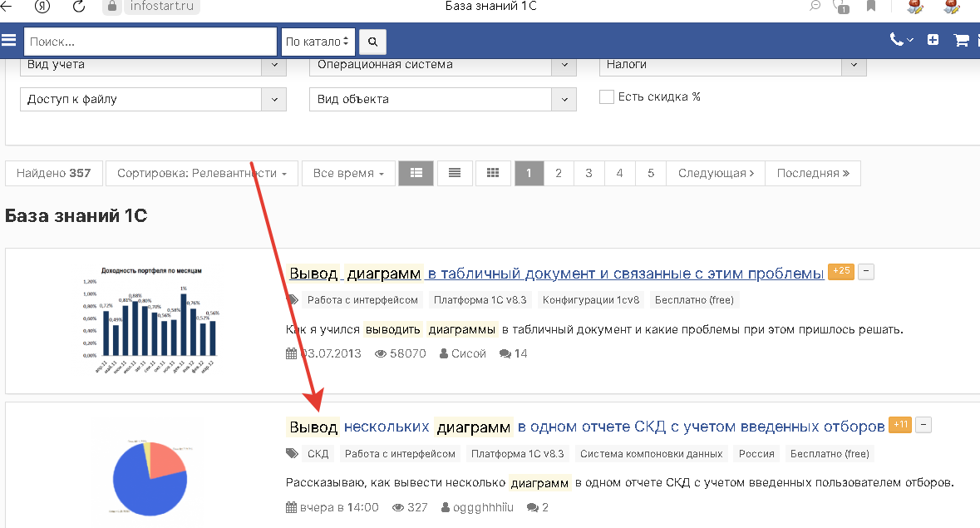This screenshot has width=980, height=528.
Task: Go to results page 5
Action: click(651, 173)
